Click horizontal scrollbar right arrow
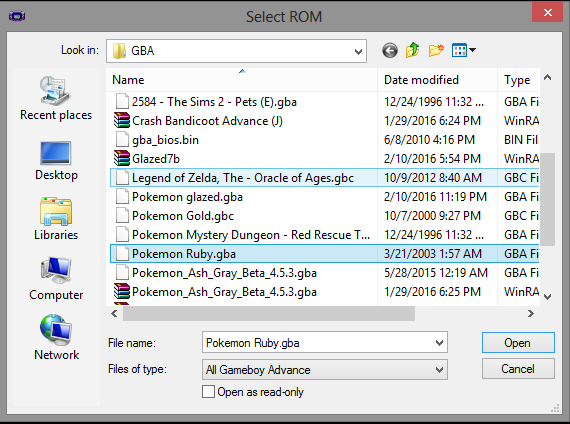The height and width of the screenshot is (424, 570). (x=531, y=313)
